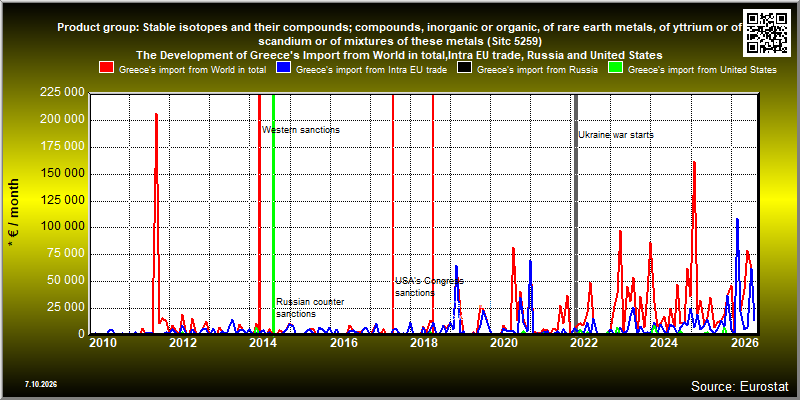This screenshot has width=800, height=400.
Task: Click the y-axis value 200 000
Action: 63,120
